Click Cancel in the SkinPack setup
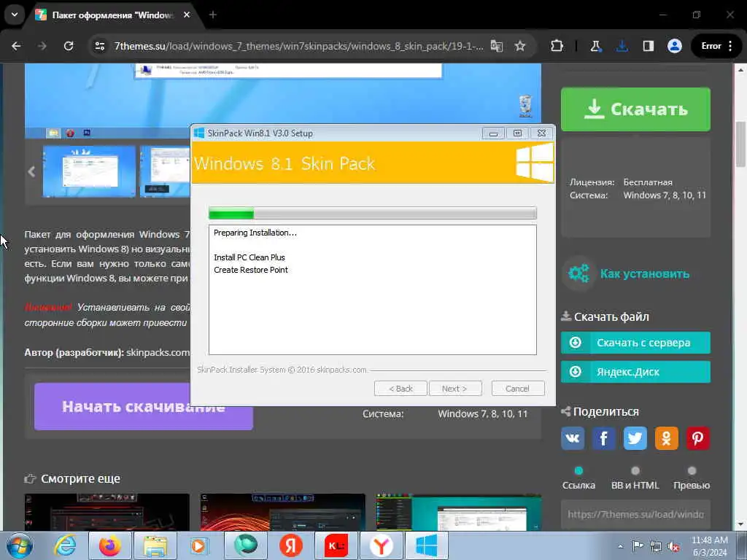The width and height of the screenshot is (747, 560). pyautogui.click(x=518, y=389)
